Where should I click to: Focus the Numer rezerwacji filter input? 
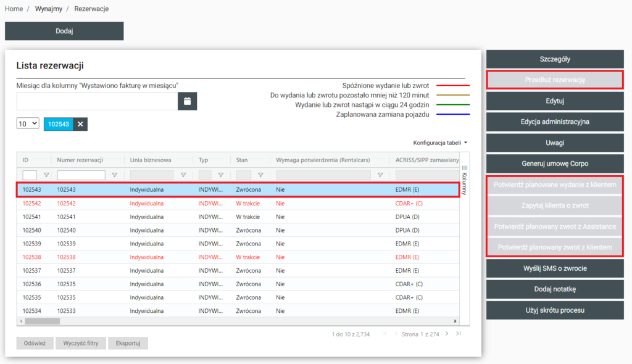click(x=81, y=175)
